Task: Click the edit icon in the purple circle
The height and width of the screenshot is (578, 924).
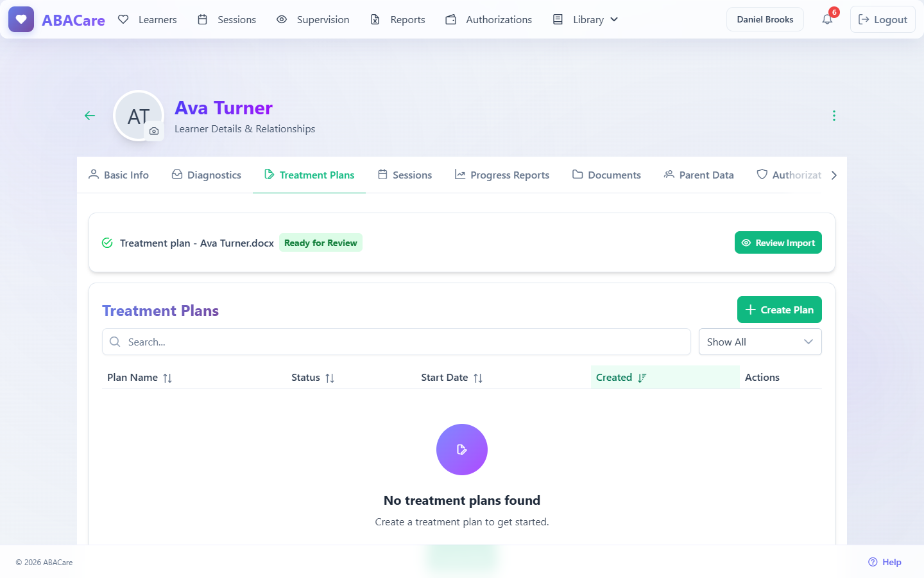Action: pos(462,450)
